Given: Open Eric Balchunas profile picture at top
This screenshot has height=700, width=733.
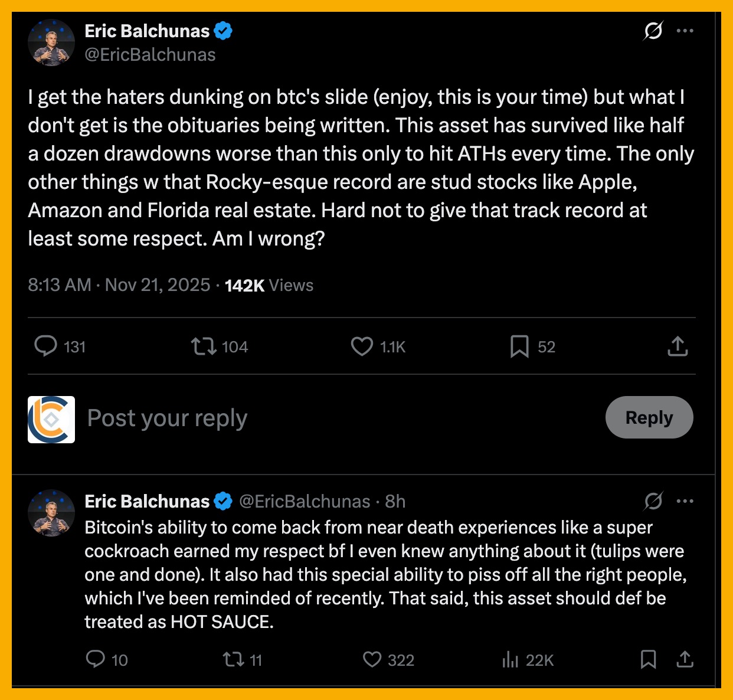Looking at the screenshot, I should tap(51, 42).
